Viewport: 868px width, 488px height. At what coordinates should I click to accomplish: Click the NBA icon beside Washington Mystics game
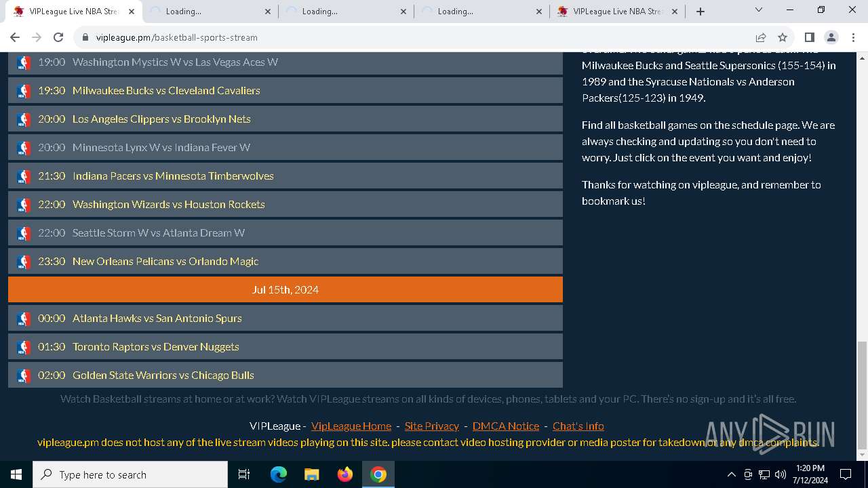click(24, 62)
